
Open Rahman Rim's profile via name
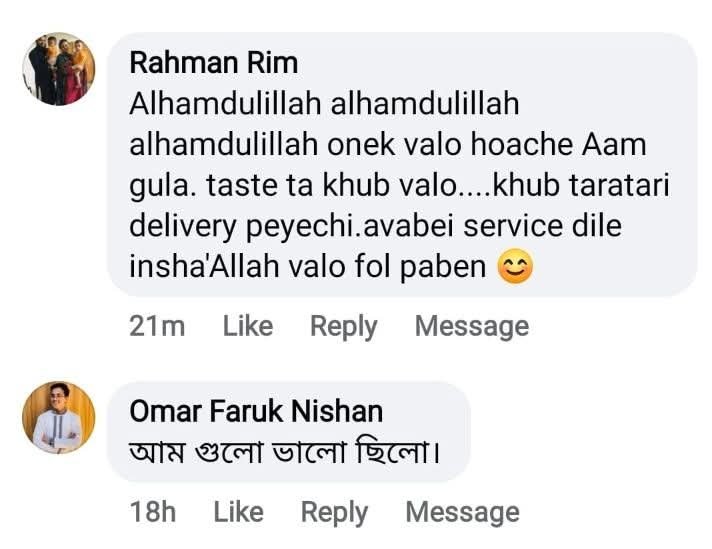pos(214,63)
